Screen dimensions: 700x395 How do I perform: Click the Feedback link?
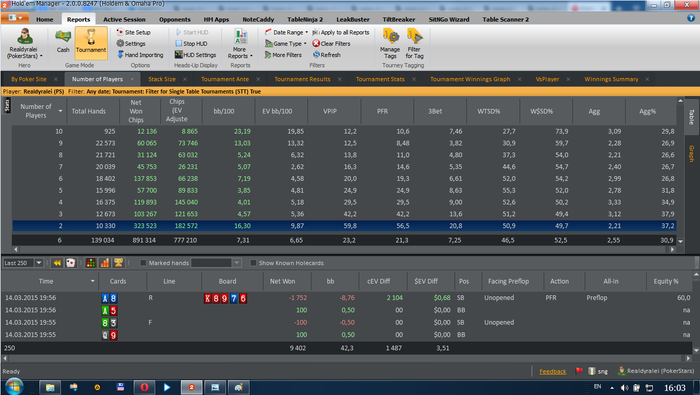point(552,371)
